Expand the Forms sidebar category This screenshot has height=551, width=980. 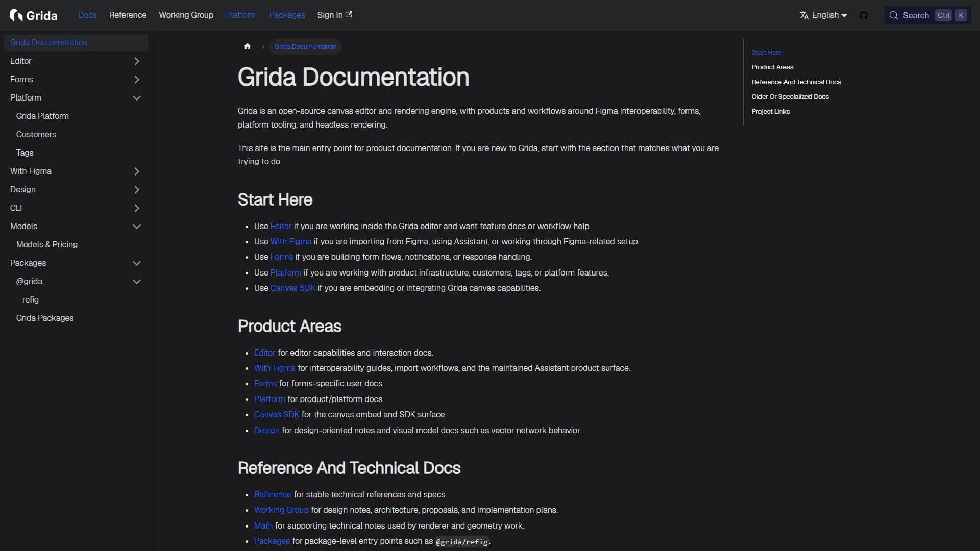136,80
